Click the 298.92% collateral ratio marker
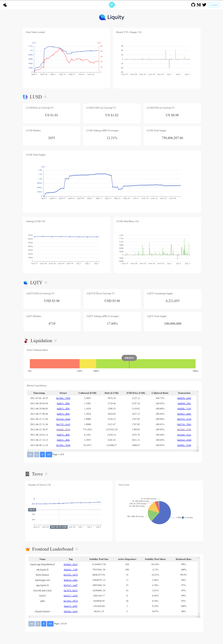 click(129, 358)
